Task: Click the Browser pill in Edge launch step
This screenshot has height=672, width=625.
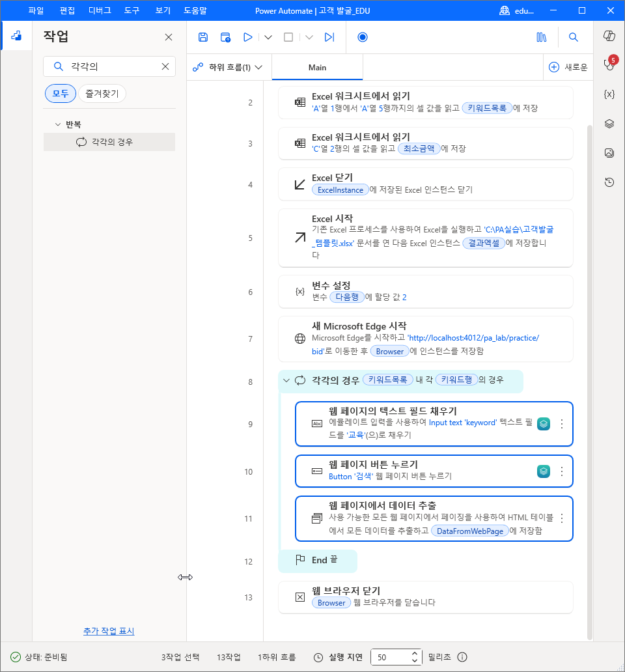Action: (389, 351)
